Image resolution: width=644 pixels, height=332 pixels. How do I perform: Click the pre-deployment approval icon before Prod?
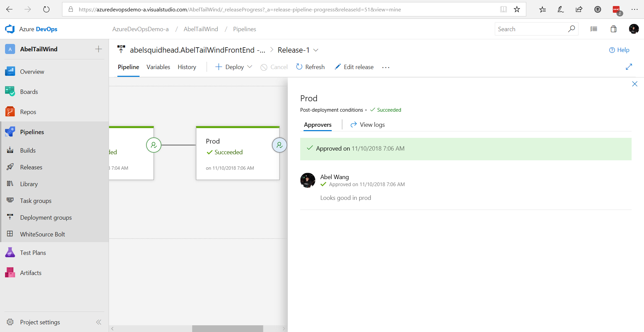[154, 145]
